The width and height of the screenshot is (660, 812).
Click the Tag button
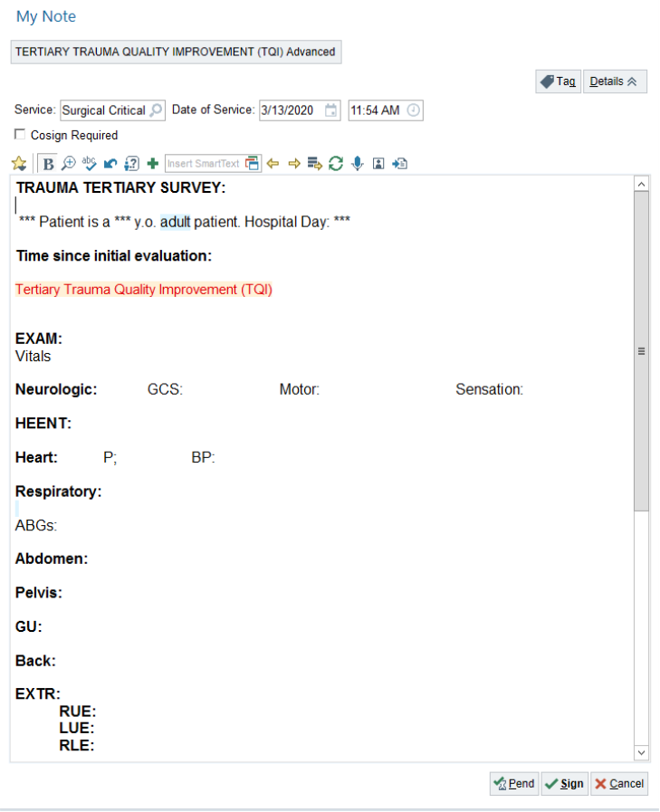click(x=558, y=81)
